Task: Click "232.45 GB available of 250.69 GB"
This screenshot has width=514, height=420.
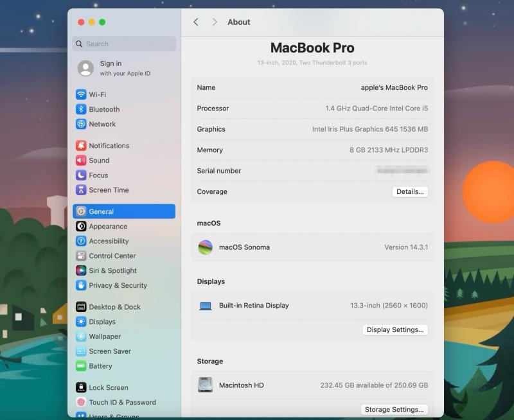Action: point(374,385)
